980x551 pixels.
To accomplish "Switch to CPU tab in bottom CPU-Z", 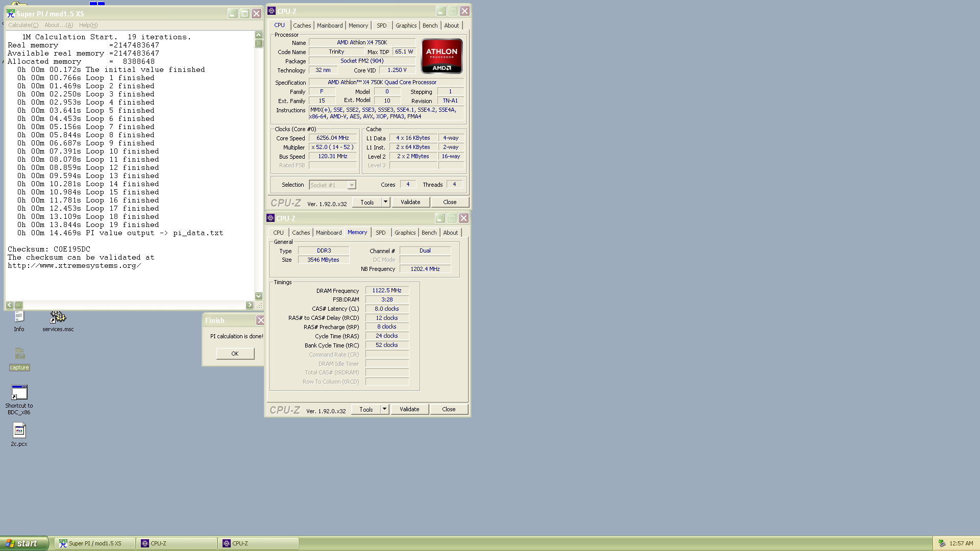I will (278, 233).
